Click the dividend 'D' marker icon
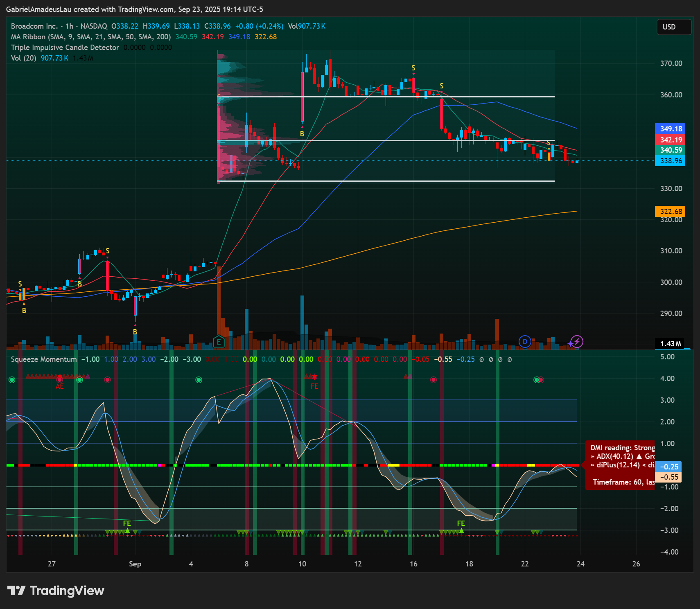Image resolution: width=700 pixels, height=609 pixels. (525, 342)
